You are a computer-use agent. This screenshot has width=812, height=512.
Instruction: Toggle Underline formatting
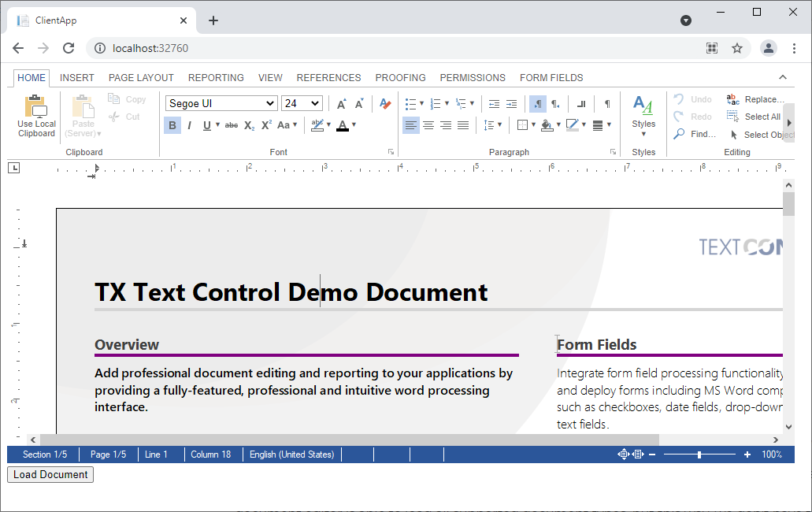(x=206, y=125)
